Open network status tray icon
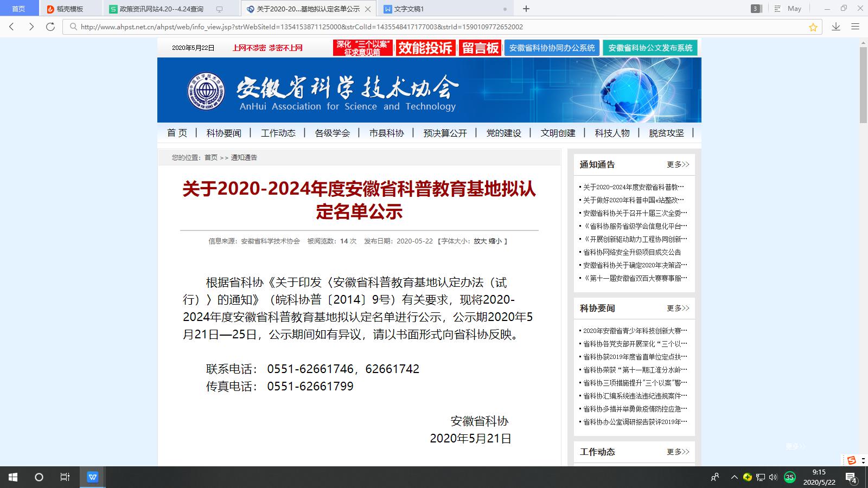The image size is (868, 488). pos(761,477)
